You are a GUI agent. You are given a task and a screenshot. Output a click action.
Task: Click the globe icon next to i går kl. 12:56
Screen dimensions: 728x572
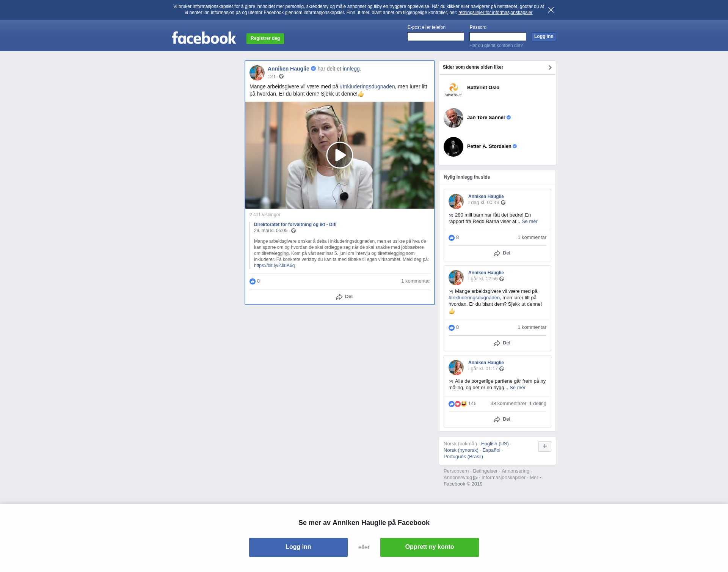[502, 279]
